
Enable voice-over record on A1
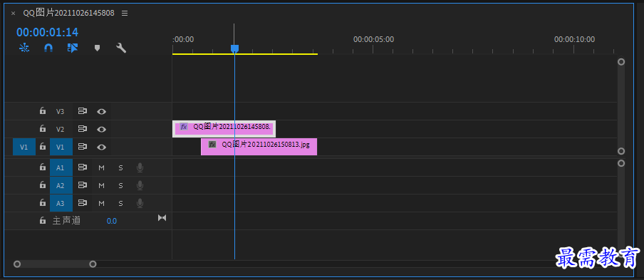coord(140,167)
